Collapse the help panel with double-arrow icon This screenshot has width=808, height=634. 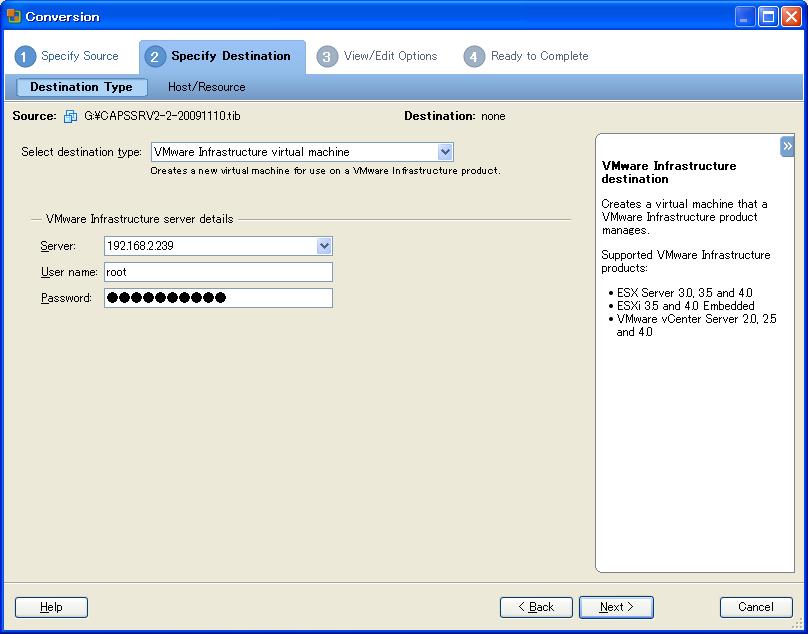point(787,146)
